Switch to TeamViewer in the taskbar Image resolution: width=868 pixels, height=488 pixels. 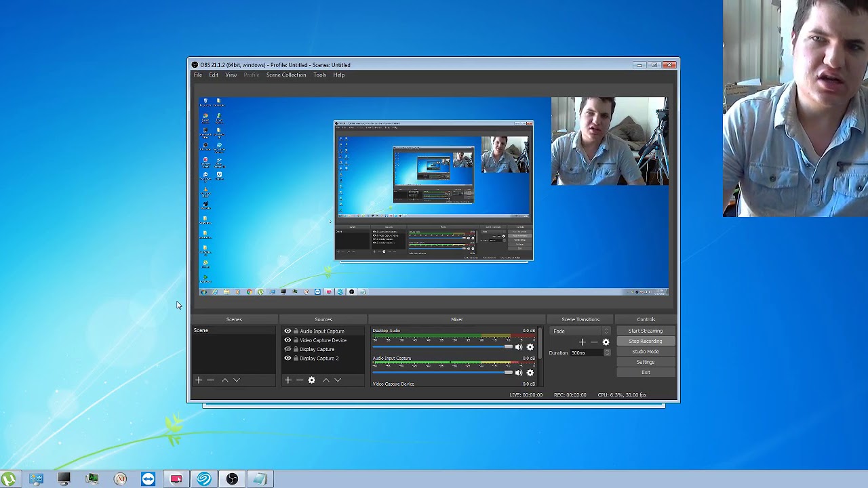tap(148, 479)
